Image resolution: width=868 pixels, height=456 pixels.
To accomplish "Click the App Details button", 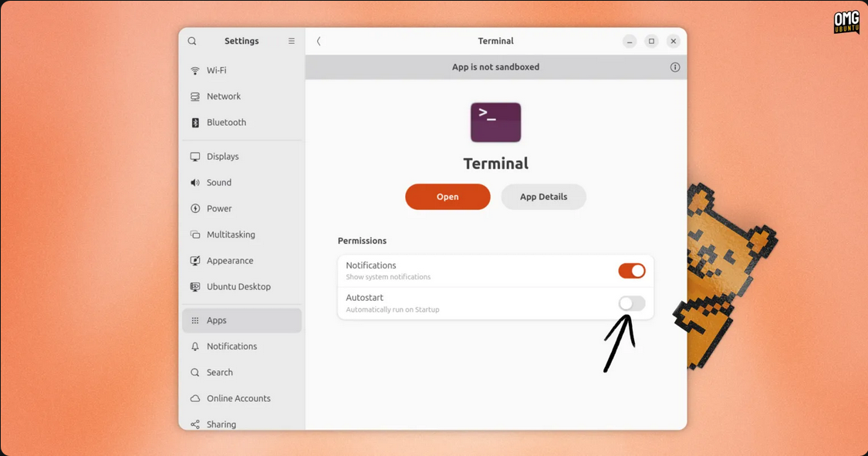I will [x=544, y=197].
